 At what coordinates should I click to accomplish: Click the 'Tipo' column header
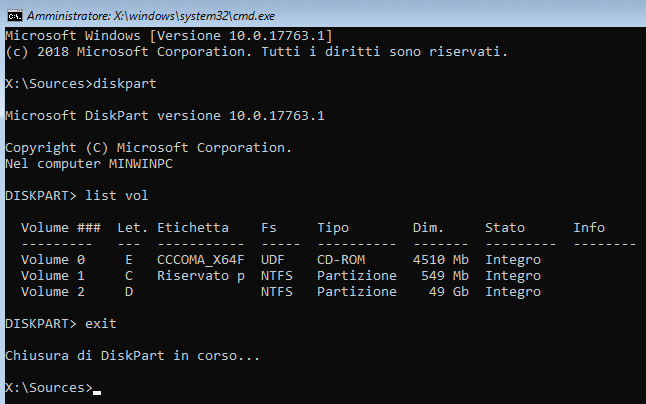[x=333, y=227]
